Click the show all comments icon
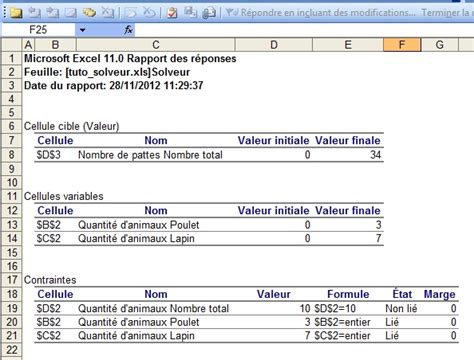The height and width of the screenshot is (360, 474). 89,13
